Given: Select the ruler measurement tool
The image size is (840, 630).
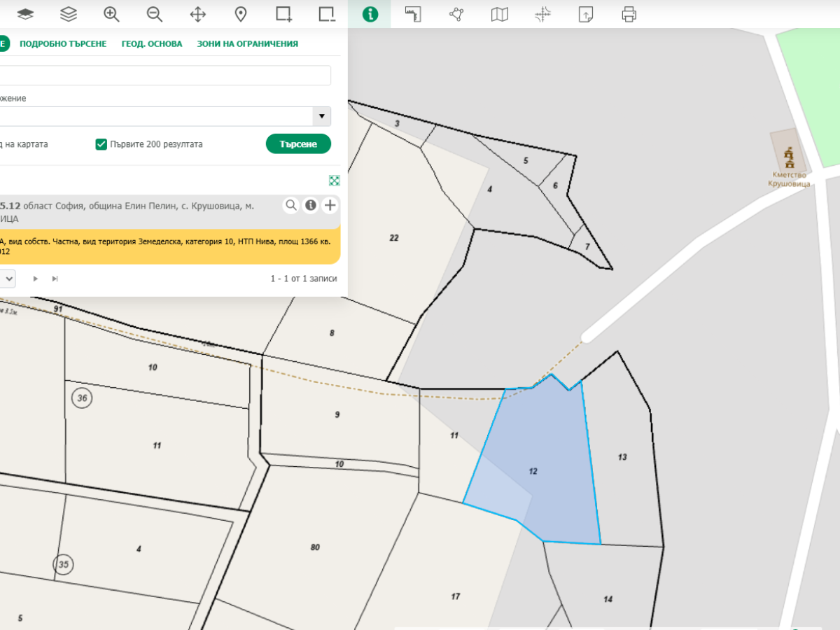Looking at the screenshot, I should (x=414, y=14).
